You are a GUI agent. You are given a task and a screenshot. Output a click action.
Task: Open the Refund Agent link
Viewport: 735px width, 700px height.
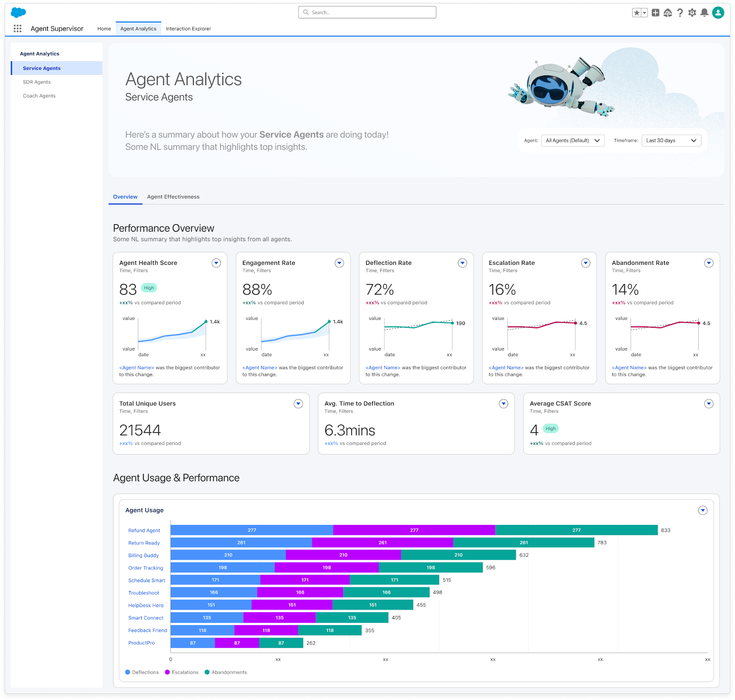pos(144,530)
